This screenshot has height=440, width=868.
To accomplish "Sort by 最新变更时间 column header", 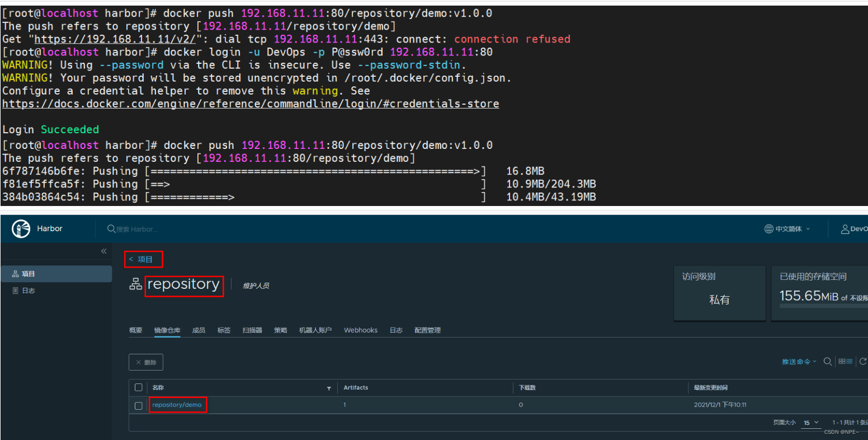I will pos(710,387).
